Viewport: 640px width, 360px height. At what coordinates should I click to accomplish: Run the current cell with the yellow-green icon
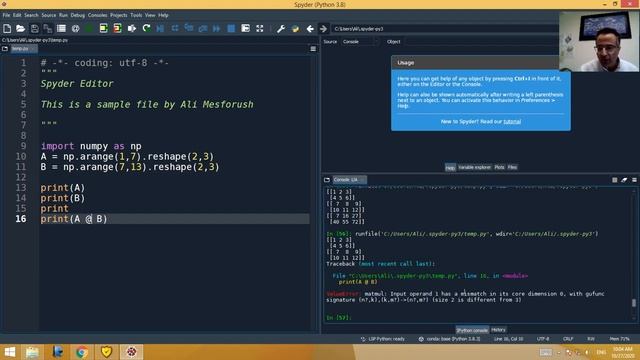tap(104, 29)
